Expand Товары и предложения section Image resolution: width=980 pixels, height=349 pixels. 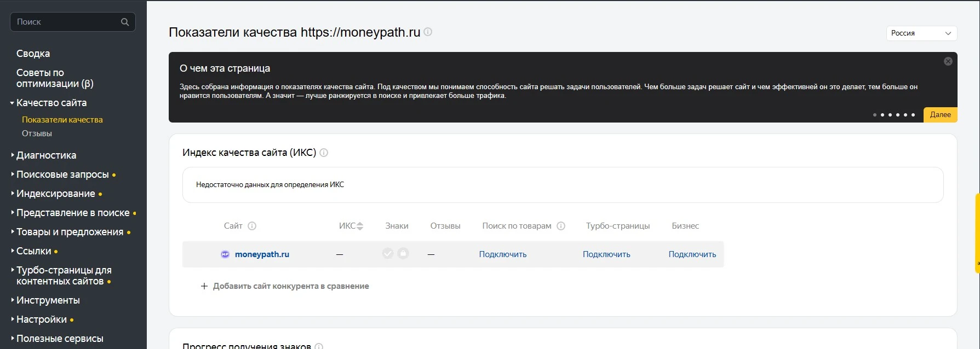click(70, 232)
